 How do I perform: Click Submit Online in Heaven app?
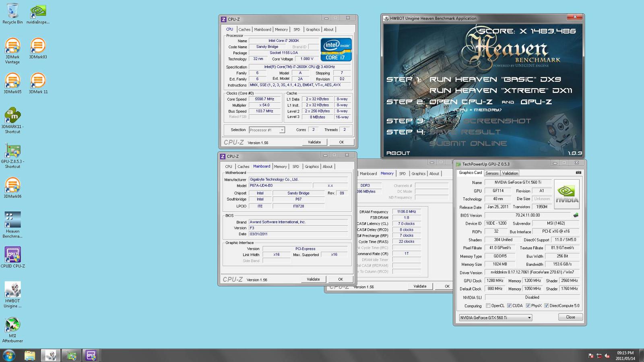tap(468, 143)
